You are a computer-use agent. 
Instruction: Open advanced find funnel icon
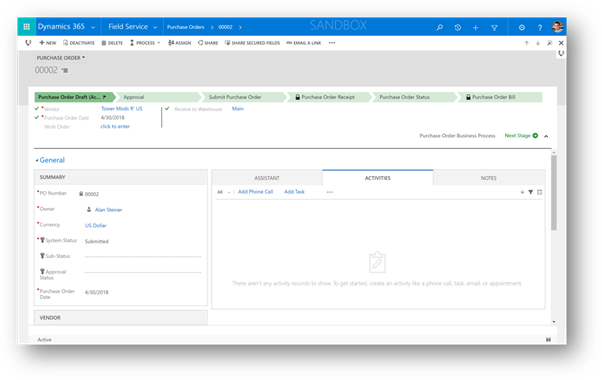pos(494,27)
